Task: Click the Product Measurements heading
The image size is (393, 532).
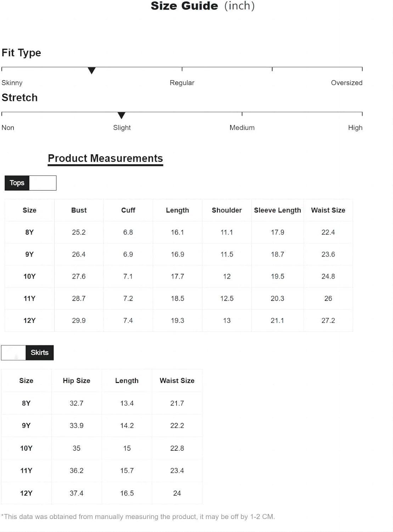Action: click(x=105, y=158)
